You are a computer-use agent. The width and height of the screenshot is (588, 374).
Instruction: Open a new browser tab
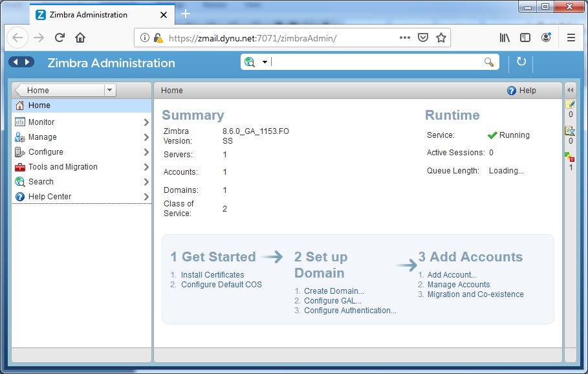pos(186,14)
